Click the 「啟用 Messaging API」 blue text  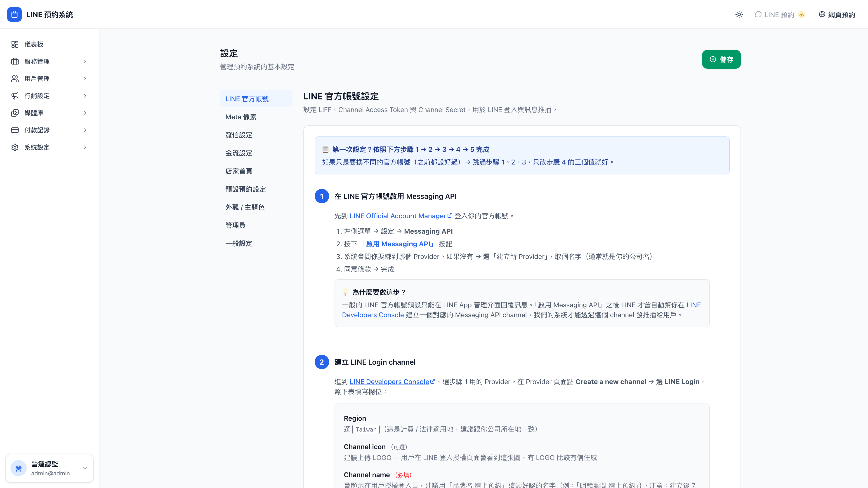click(398, 244)
